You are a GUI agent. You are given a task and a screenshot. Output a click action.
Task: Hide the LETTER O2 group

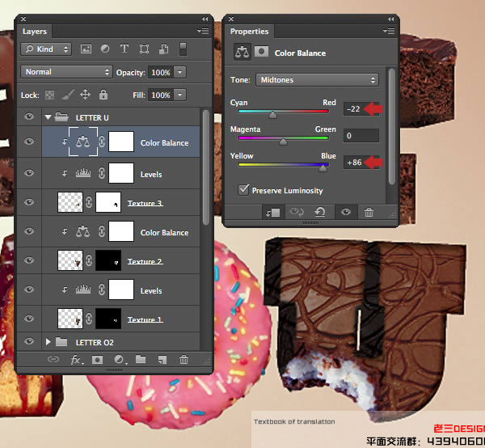tap(29, 341)
